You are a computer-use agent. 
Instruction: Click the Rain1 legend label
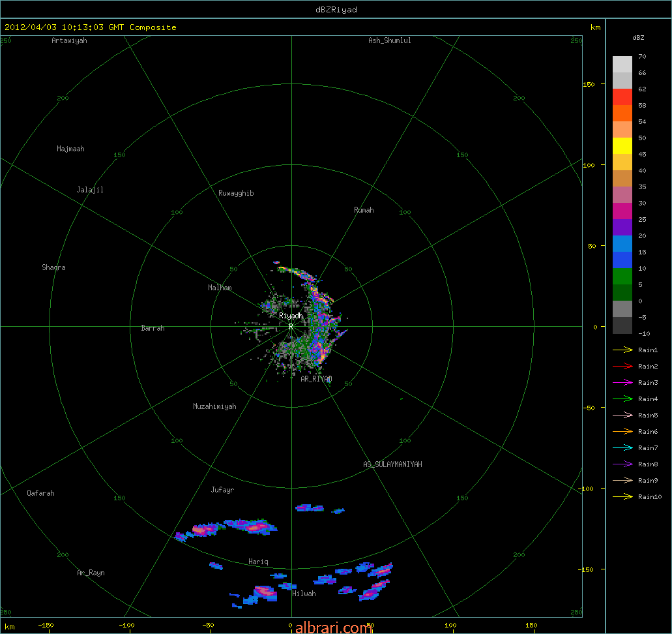pyautogui.click(x=648, y=350)
